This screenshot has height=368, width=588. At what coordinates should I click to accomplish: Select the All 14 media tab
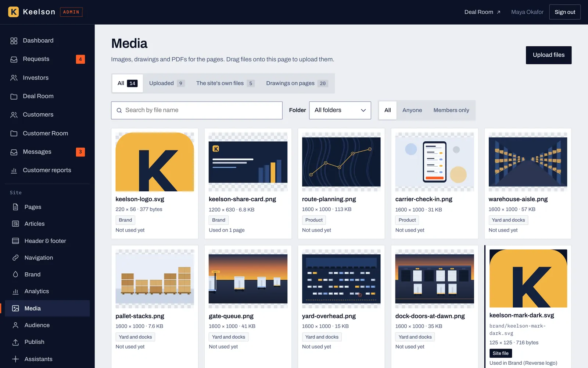coord(127,83)
